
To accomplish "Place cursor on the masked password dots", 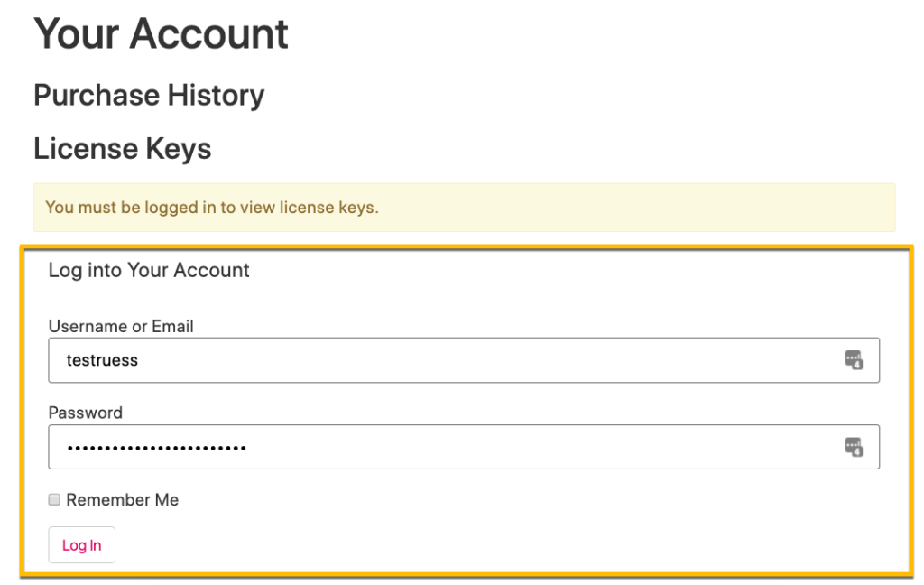I will pyautogui.click(x=156, y=448).
